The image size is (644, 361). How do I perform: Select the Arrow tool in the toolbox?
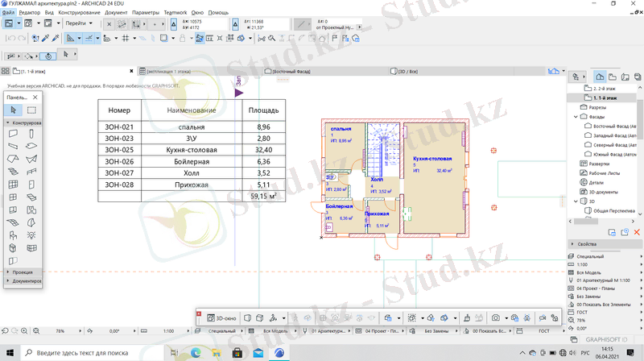point(13,110)
